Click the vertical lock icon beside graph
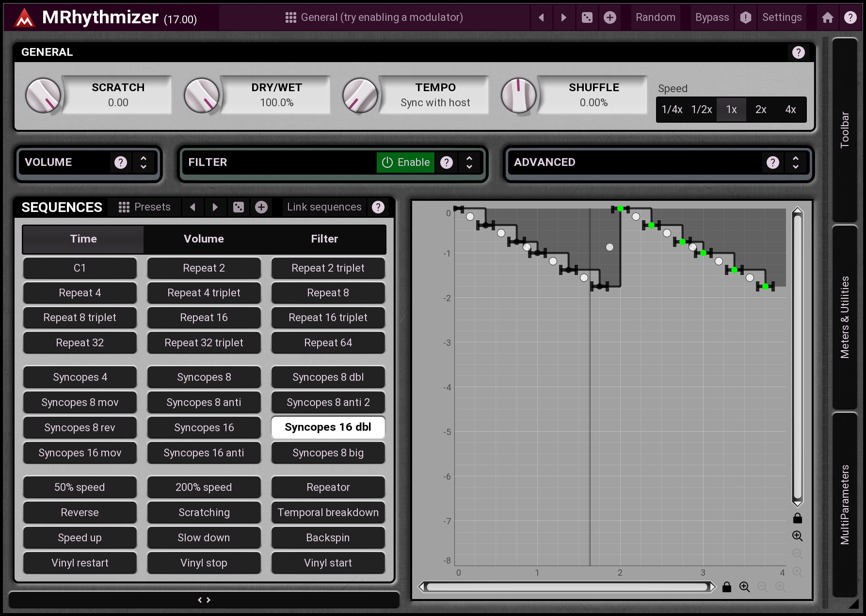 click(x=797, y=519)
